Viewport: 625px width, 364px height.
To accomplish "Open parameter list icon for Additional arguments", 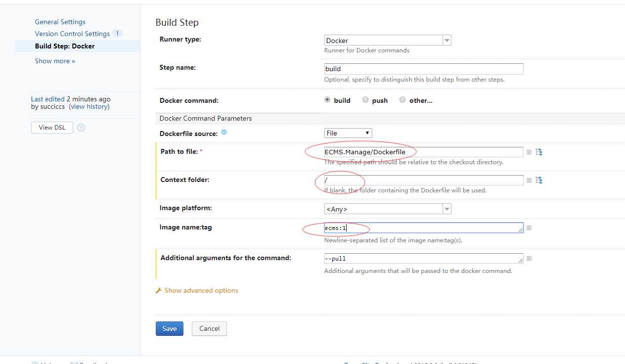I will [529, 259].
